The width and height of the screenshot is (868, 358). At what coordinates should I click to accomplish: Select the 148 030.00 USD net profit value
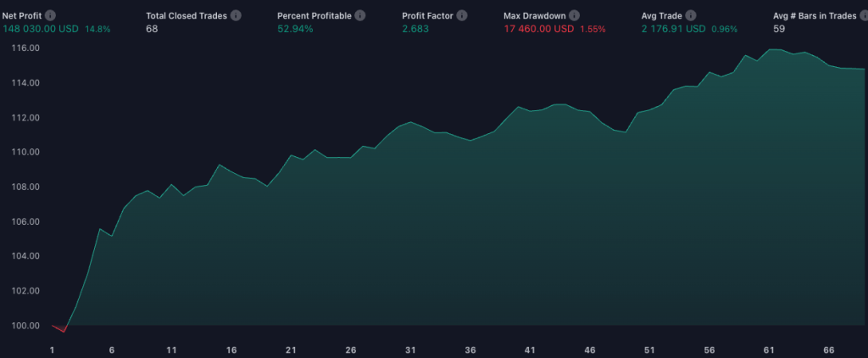click(41, 29)
